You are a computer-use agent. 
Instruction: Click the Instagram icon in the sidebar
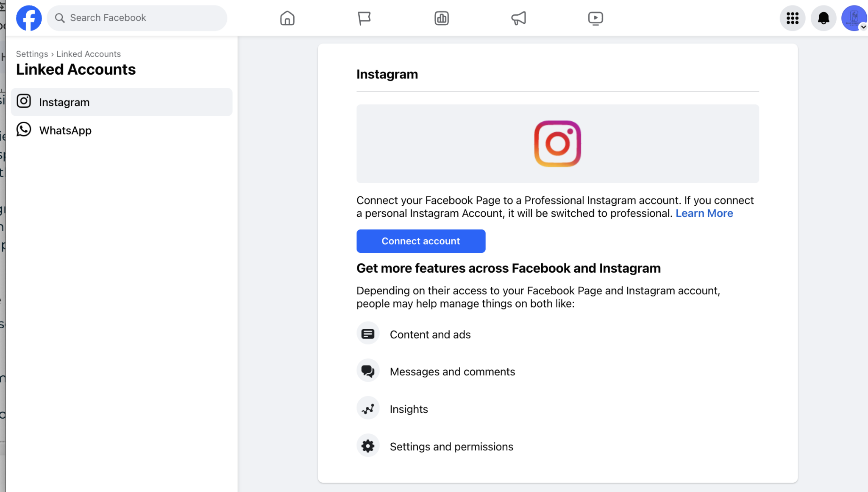coord(24,101)
